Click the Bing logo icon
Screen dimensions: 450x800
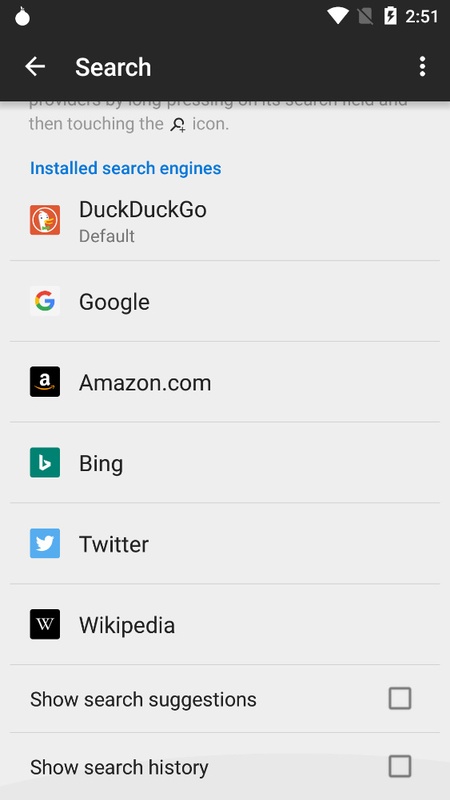(45, 462)
